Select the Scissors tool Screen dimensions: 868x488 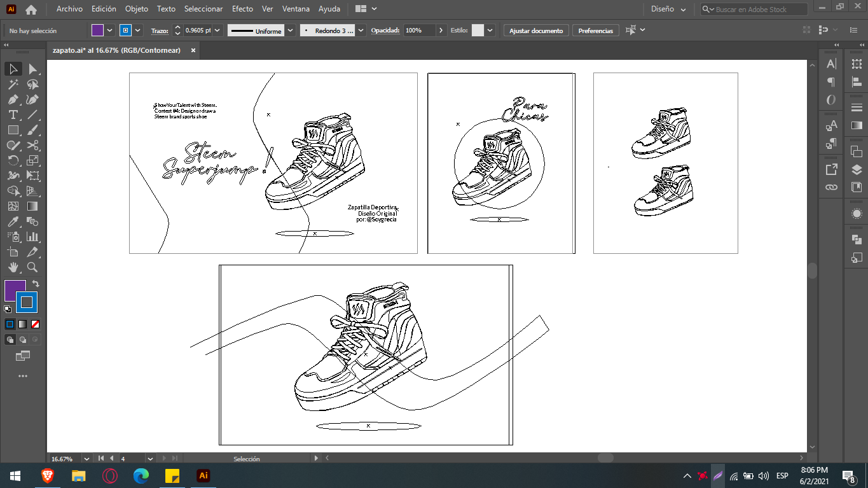pyautogui.click(x=33, y=145)
